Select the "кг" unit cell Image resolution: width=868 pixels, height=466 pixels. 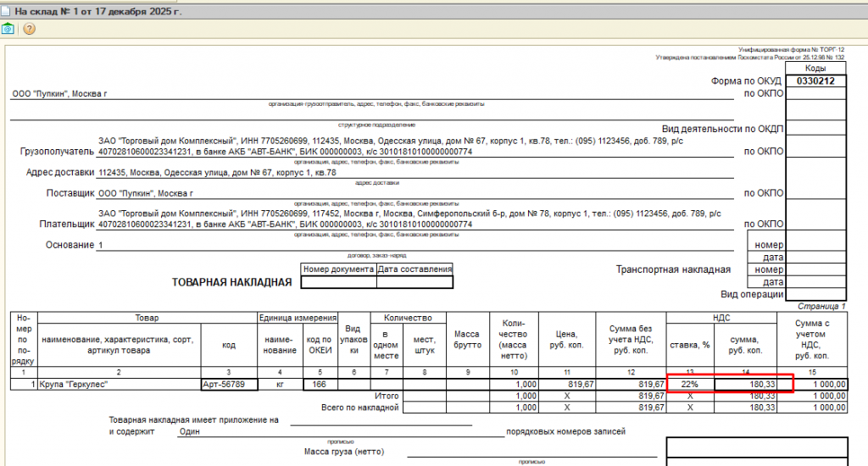280,384
